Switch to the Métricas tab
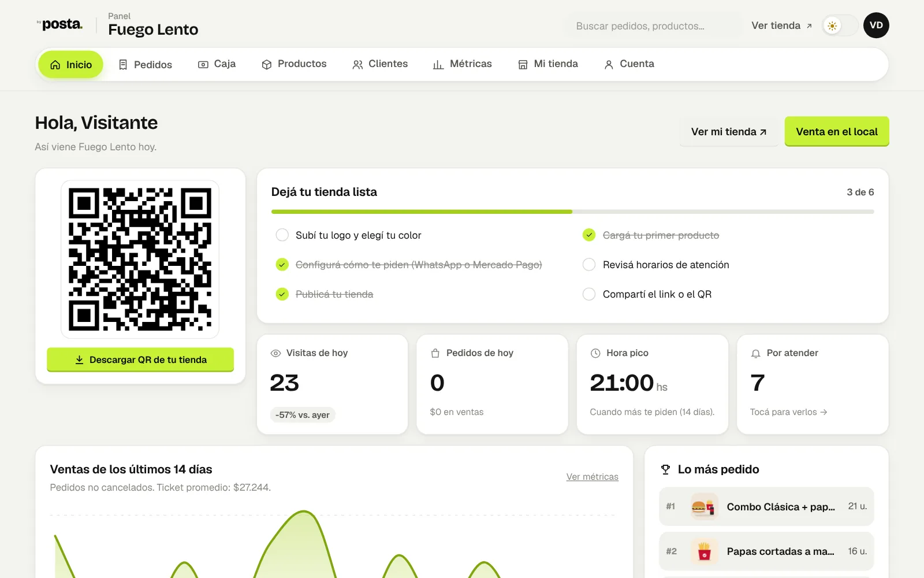 [x=463, y=64]
